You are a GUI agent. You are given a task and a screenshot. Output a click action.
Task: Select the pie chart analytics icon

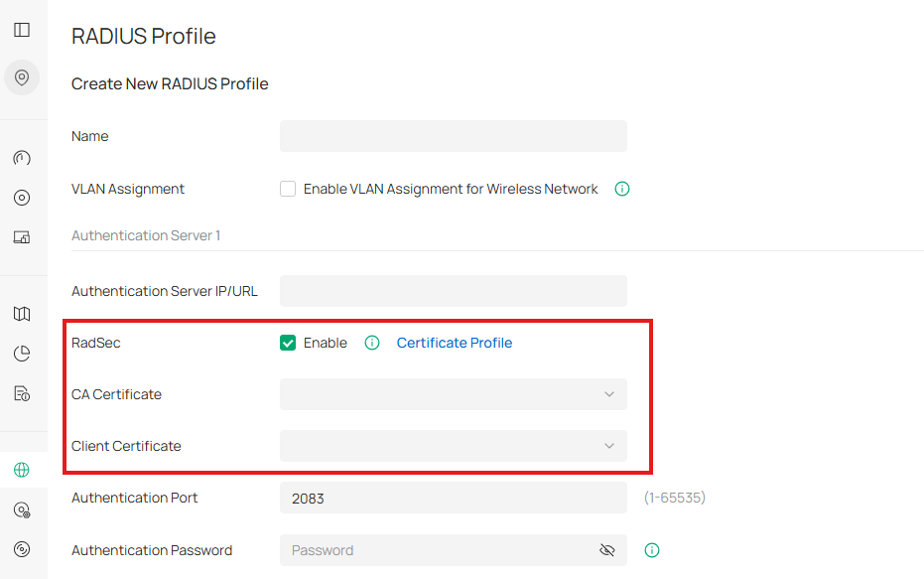coord(22,353)
